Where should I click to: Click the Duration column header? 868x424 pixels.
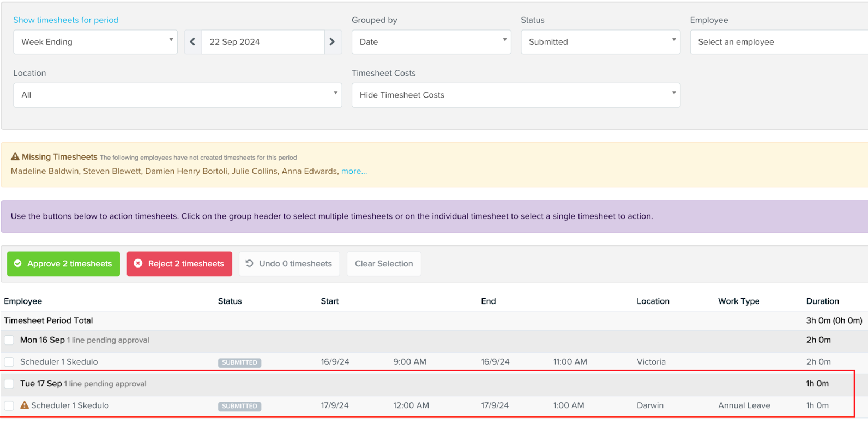(x=822, y=301)
